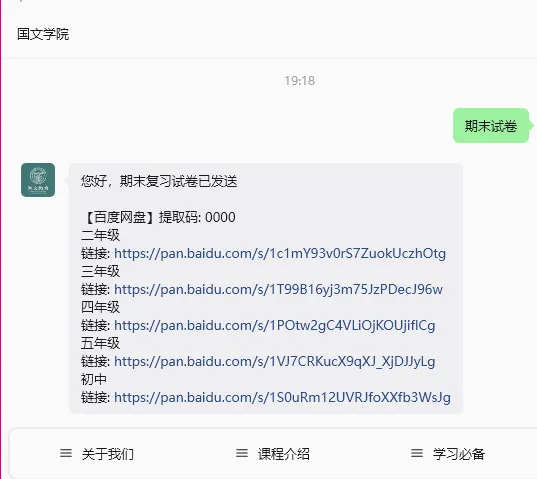This screenshot has height=479, width=537.
Task: Click the 三年级 label in message
Action: pyautogui.click(x=100, y=271)
